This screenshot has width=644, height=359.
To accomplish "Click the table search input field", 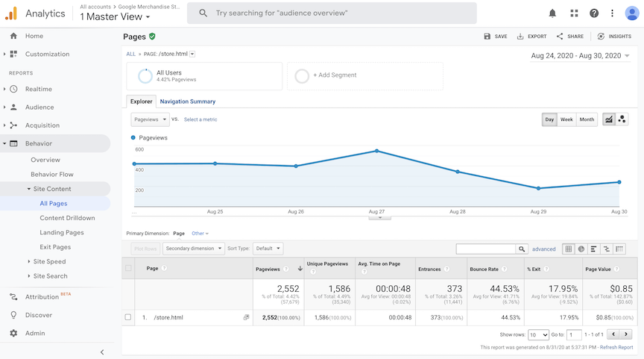I will tap(486, 249).
